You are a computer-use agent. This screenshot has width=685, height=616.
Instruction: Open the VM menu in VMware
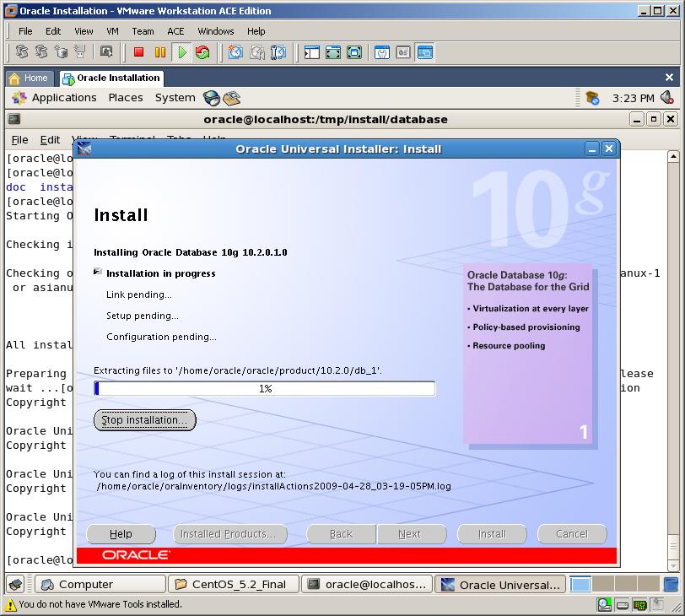click(112, 31)
